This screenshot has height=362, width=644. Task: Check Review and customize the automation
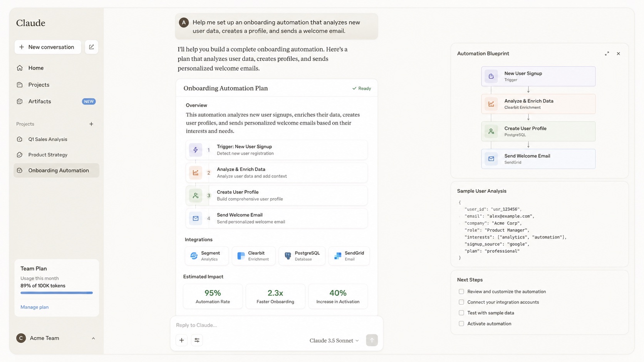461,292
